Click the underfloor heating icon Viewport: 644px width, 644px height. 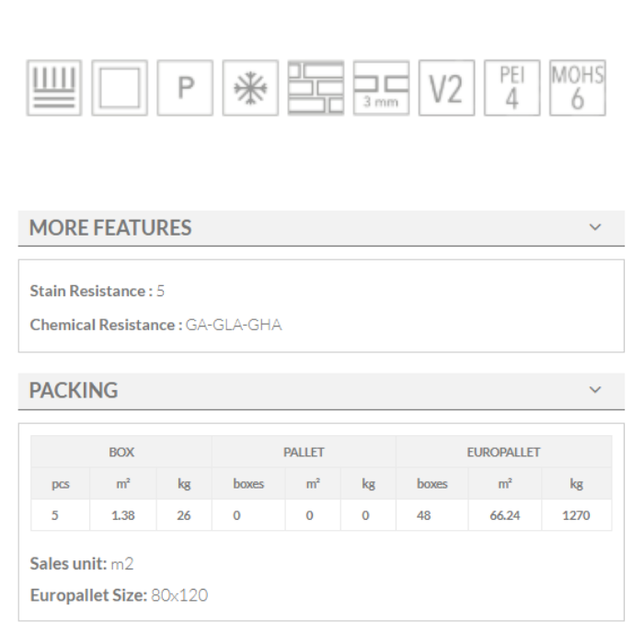tap(53, 88)
